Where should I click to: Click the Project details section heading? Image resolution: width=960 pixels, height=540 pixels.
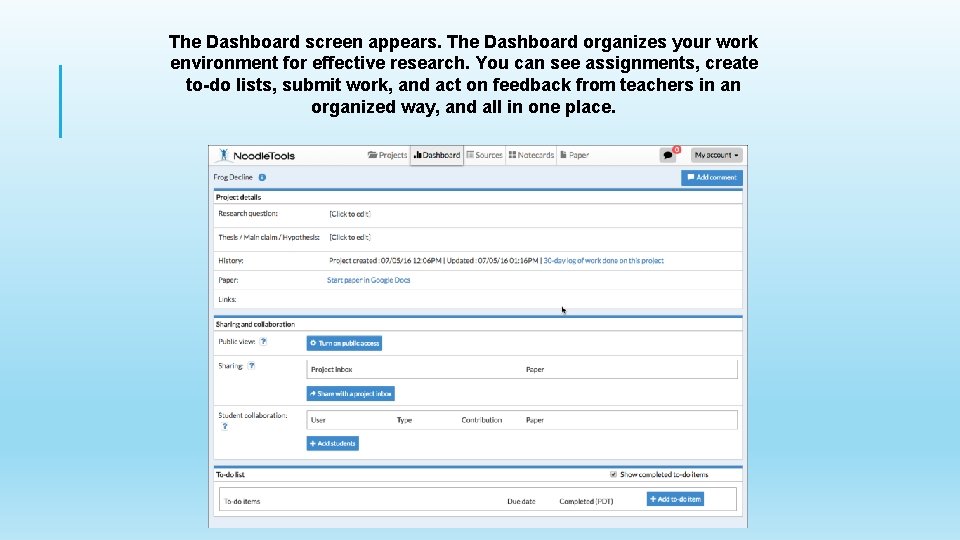[238, 197]
